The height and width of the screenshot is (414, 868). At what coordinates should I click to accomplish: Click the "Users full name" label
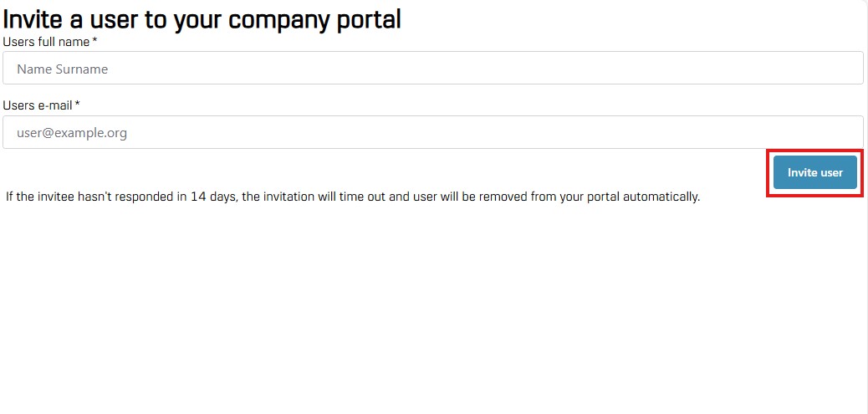click(x=46, y=41)
